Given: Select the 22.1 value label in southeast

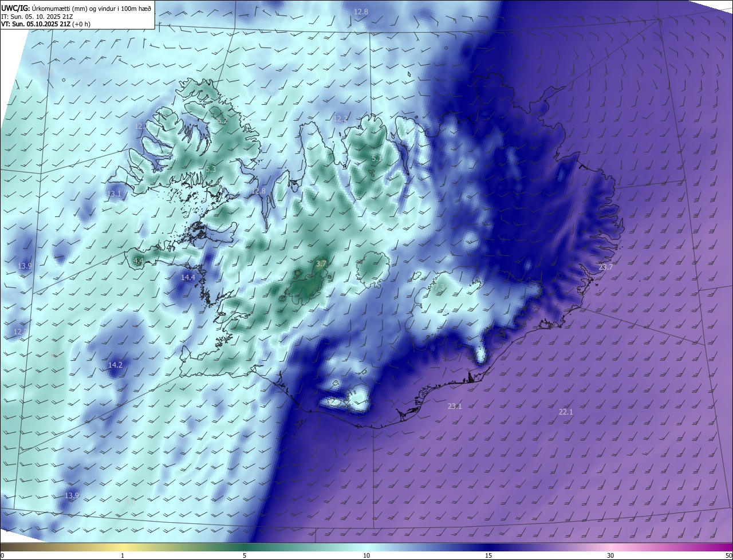Looking at the screenshot, I should point(566,412).
